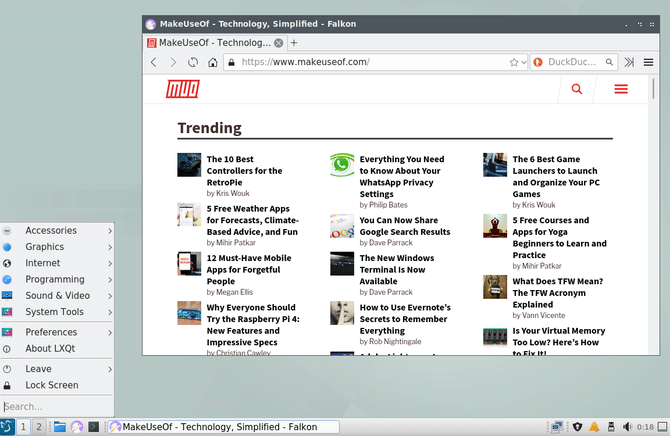
Task: Open 'The New Windows Terminal Is Now Available' article
Action: pyautogui.click(x=396, y=270)
